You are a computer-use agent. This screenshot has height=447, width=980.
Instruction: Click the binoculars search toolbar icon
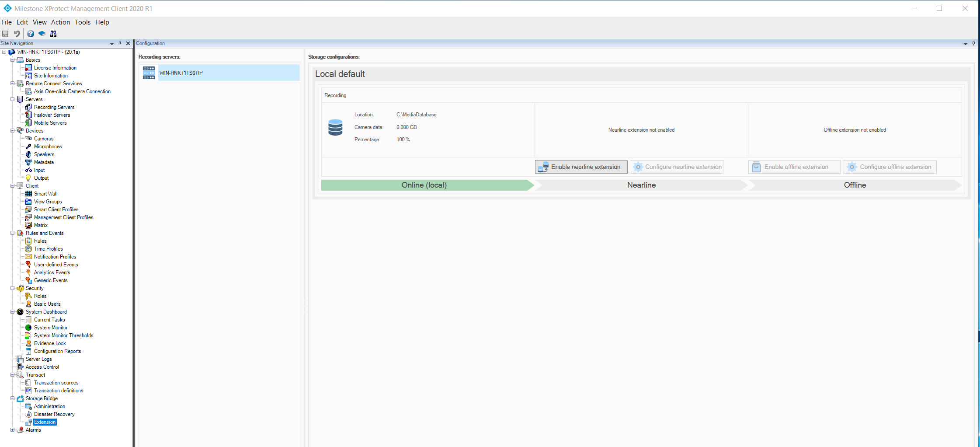(x=53, y=34)
